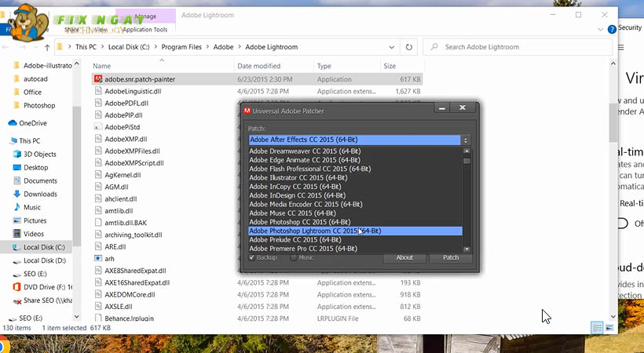Toggle the Real-time switch in Security window
This screenshot has width=644, height=353.
point(624,224)
